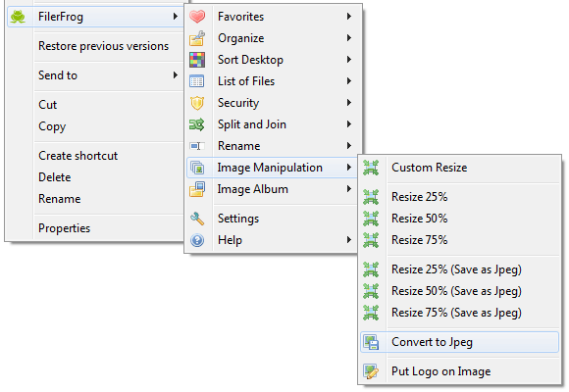Expand the Send to submenu arrow

[176, 75]
